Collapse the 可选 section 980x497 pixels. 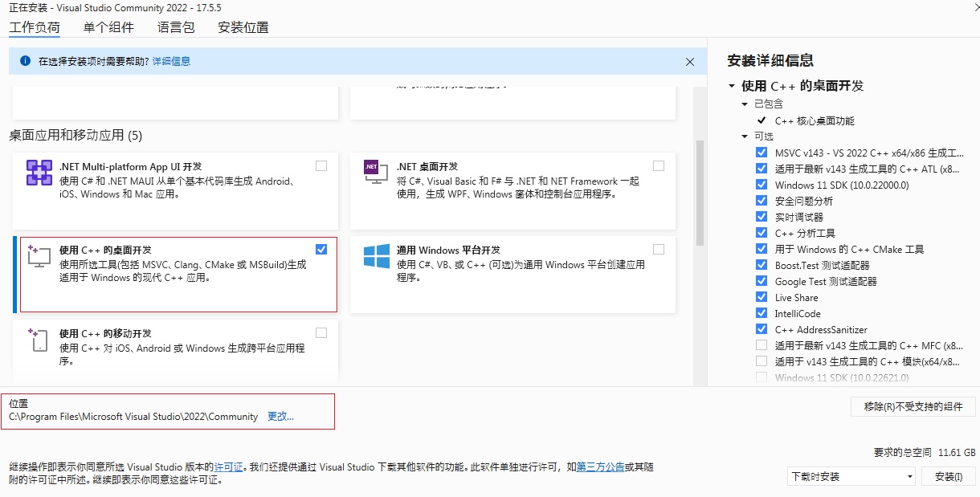pos(745,136)
